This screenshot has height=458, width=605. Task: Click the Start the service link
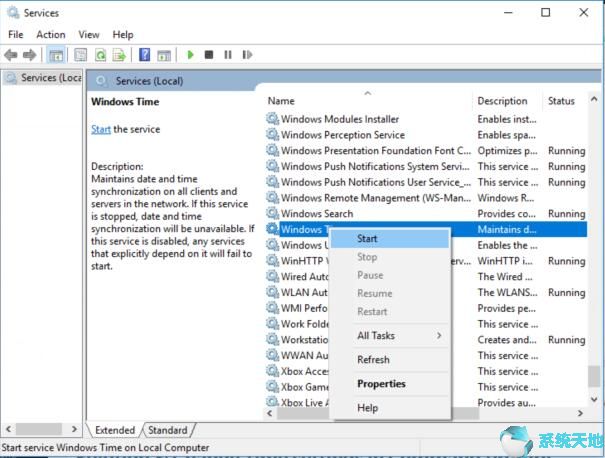(101, 129)
